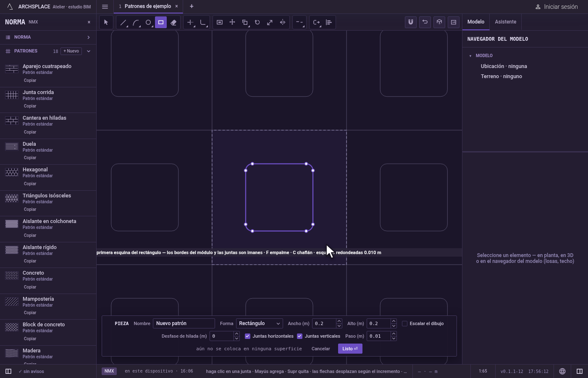Switch to the Asistente tab
Screen dimensions: 588x378
pos(505,22)
